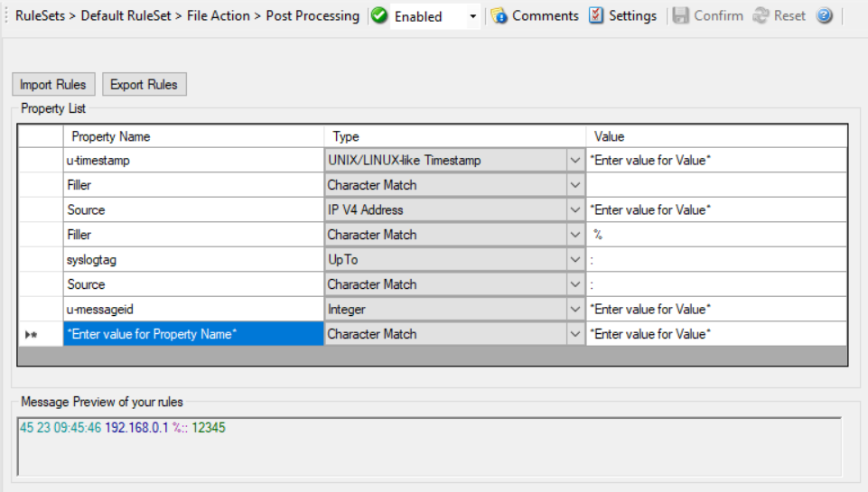The height and width of the screenshot is (492, 868).
Task: Expand the Enabled state dropdown
Action: tap(472, 16)
